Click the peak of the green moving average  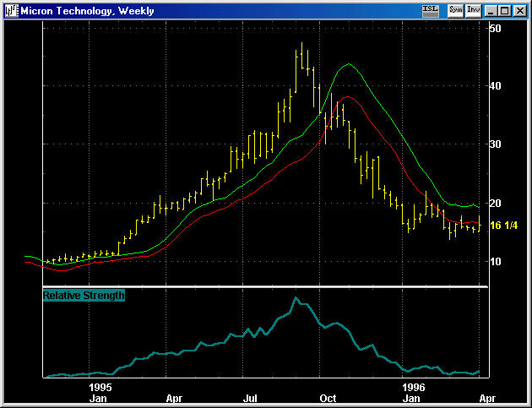coord(349,64)
